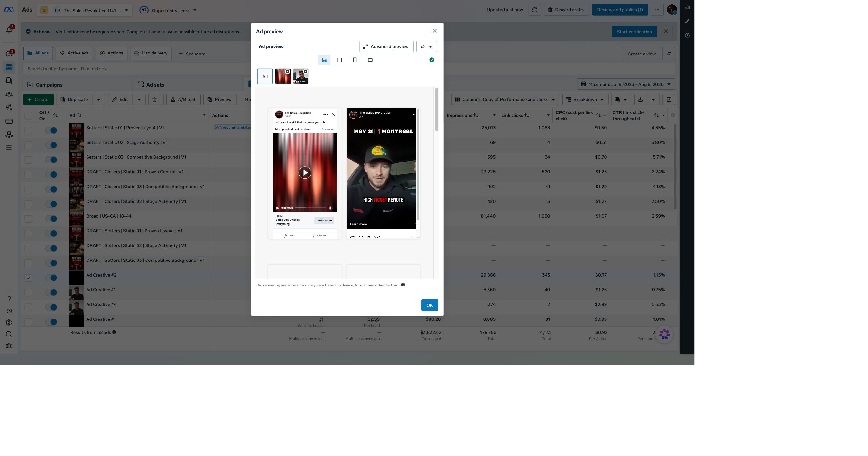
Task: Open the Billing card icon in the sidebar
Action: [9, 121]
